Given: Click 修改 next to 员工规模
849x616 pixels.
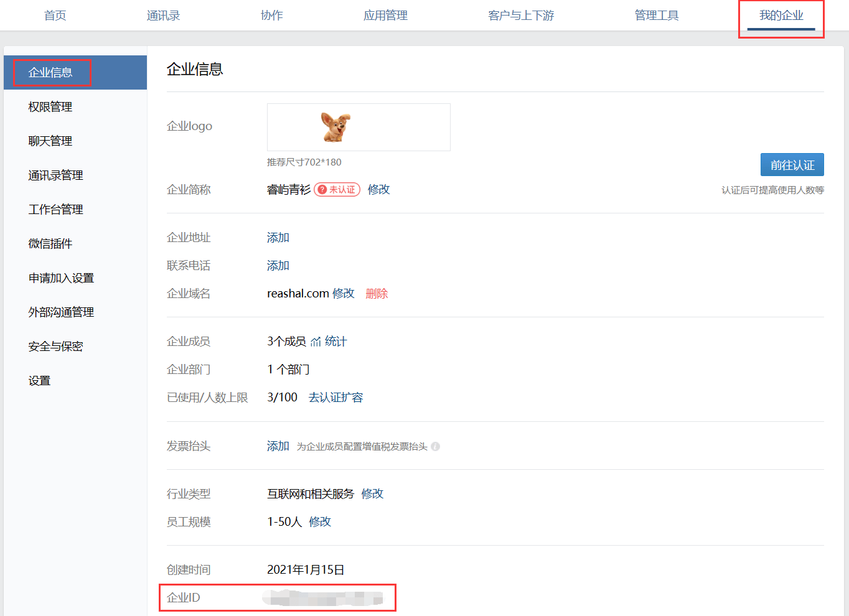Looking at the screenshot, I should 320,522.
